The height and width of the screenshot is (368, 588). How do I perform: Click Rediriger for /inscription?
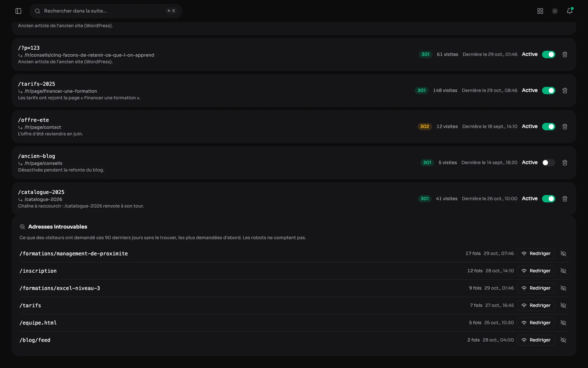click(x=536, y=271)
